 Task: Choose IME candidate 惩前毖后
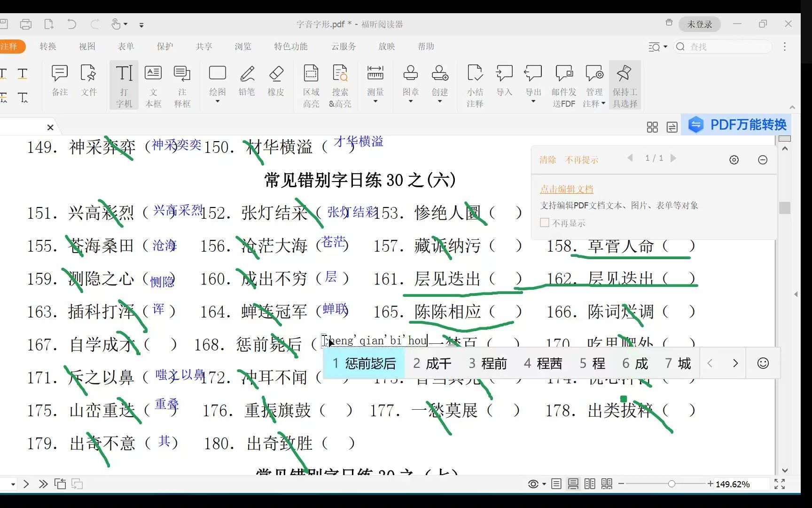tap(364, 363)
